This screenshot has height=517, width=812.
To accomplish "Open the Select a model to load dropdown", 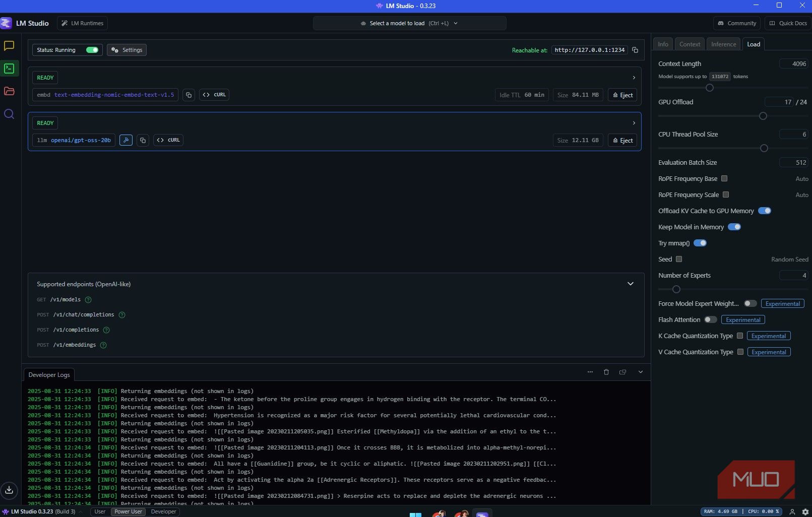I will (409, 23).
